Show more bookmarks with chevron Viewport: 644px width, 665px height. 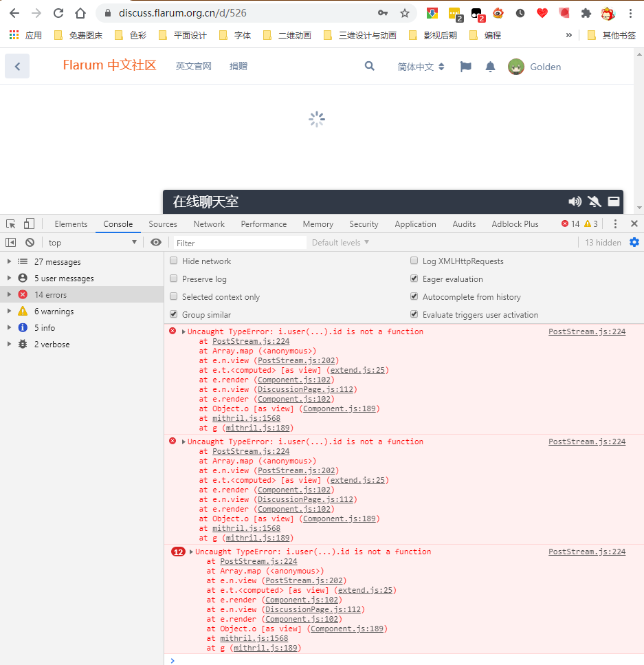pyautogui.click(x=568, y=35)
